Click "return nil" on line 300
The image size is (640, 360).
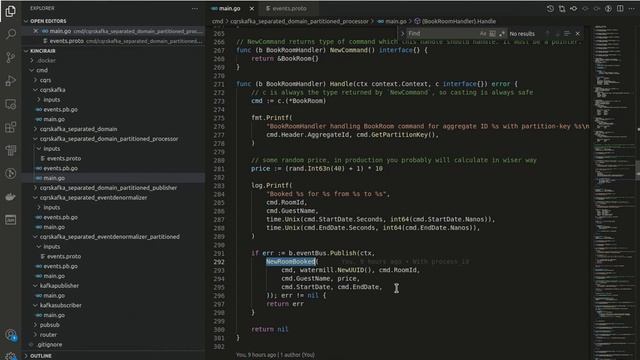click(270, 329)
